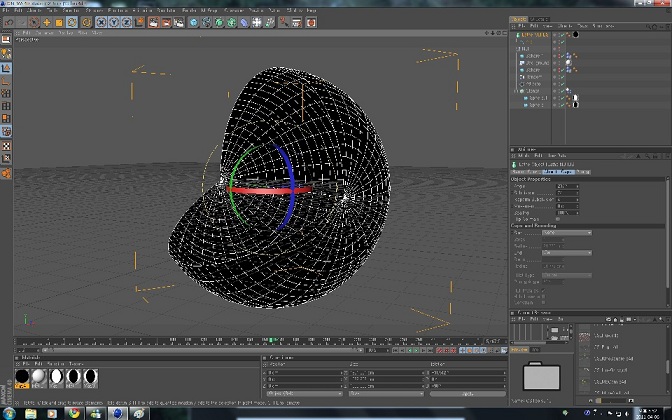Screen dimensions: 672x420
Task: Toggle enable checkmark on bottom Sphere row
Action: [562, 105]
